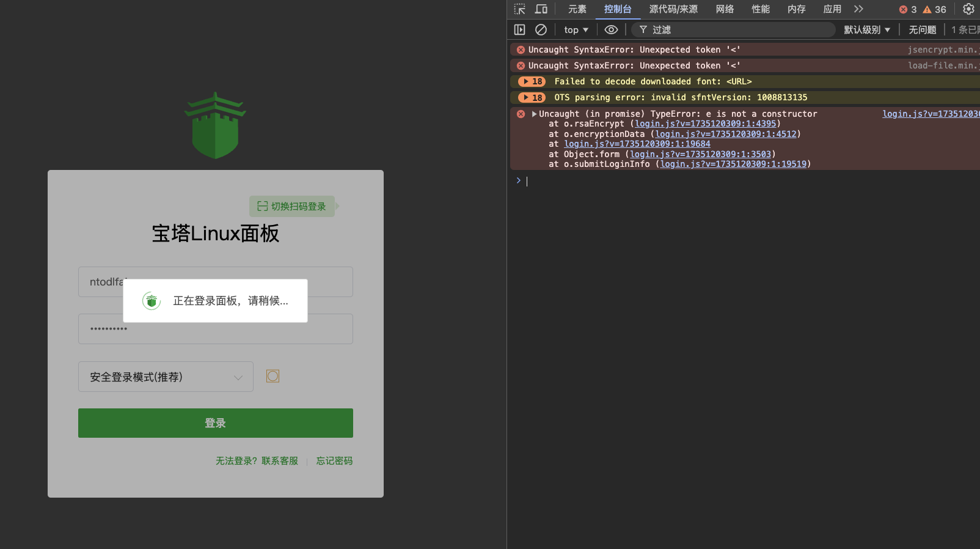Click the Baota panel logo
This screenshot has width=980, height=549.
point(215,125)
